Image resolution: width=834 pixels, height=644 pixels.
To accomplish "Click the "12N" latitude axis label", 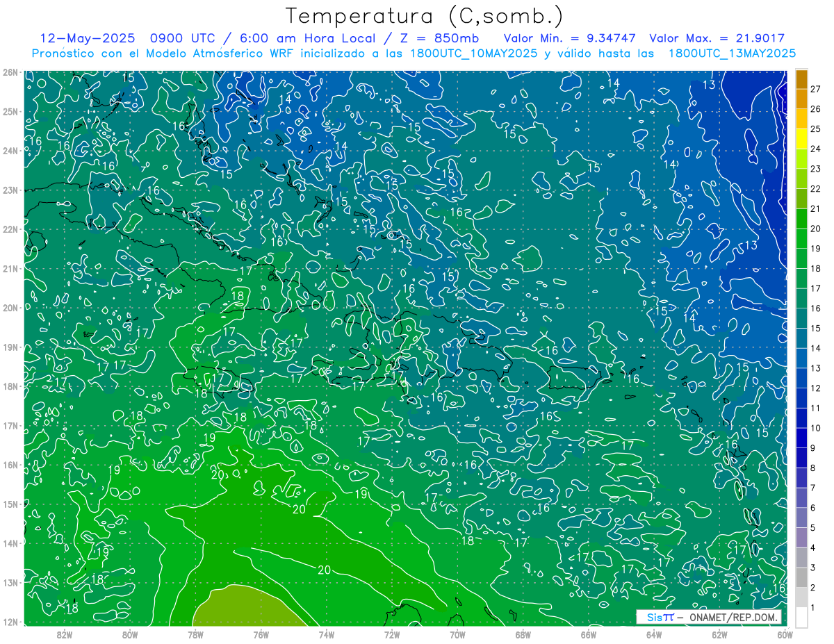I will coord(10,622).
